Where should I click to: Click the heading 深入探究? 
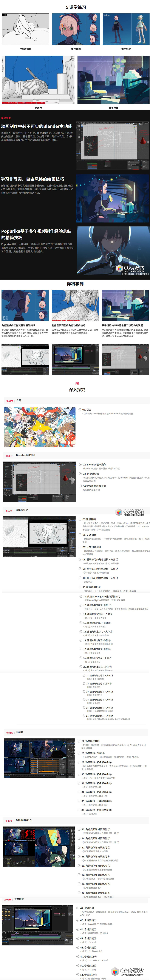coord(77,390)
